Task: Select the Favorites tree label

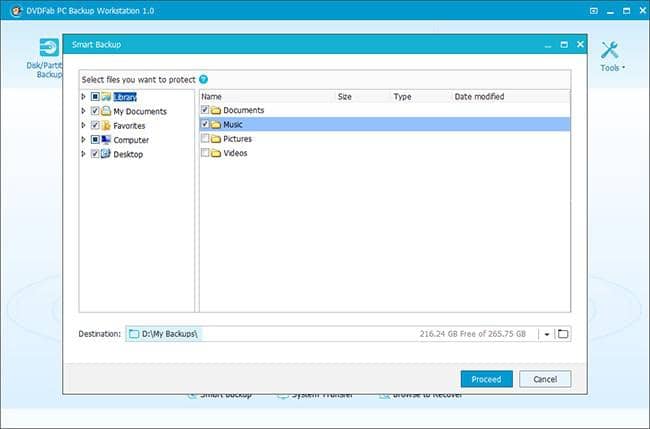Action: point(129,126)
